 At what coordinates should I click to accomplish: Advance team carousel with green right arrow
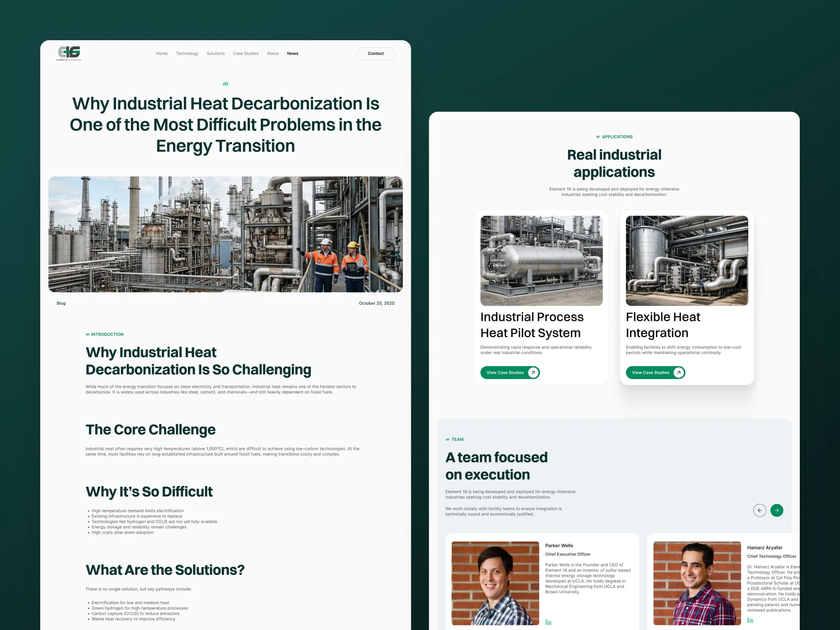pyautogui.click(x=777, y=510)
